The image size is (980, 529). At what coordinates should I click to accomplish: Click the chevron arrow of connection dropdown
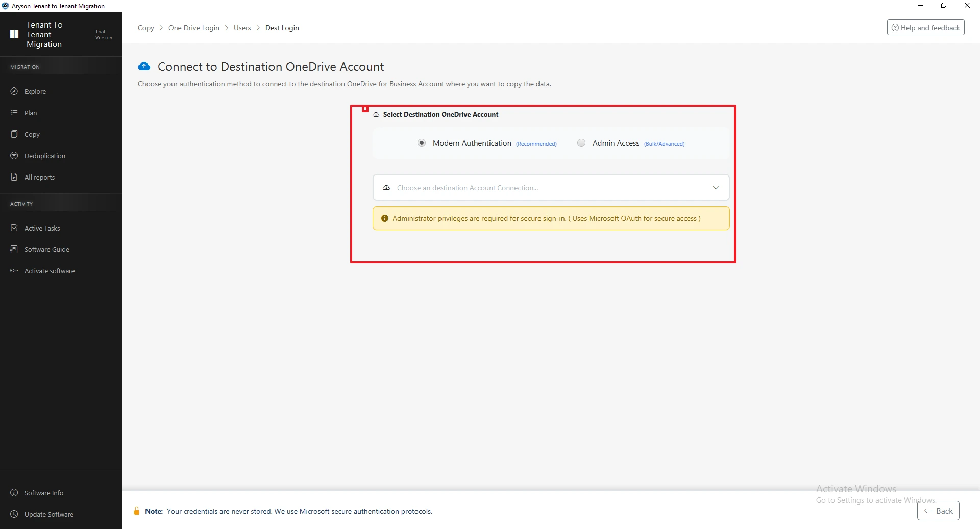click(716, 188)
